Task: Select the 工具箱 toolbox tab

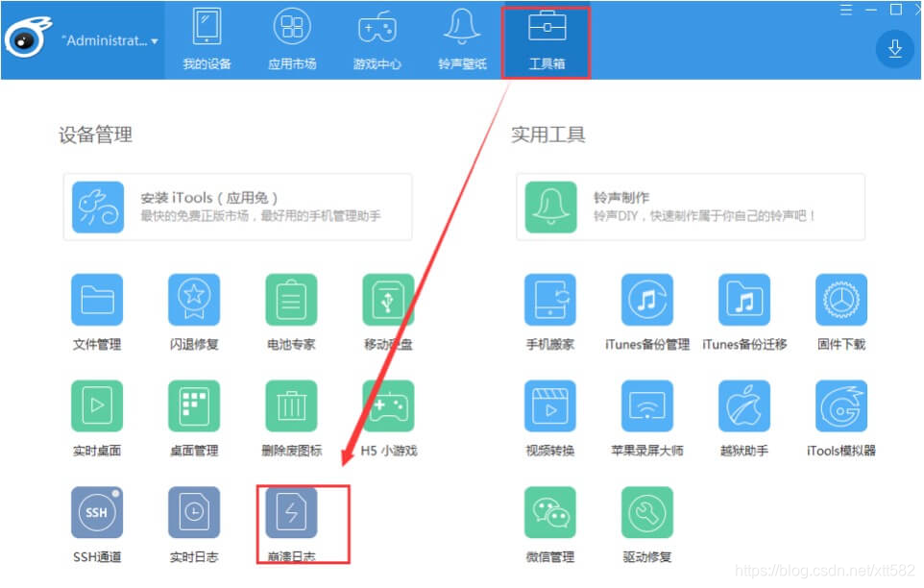Action: [547, 42]
